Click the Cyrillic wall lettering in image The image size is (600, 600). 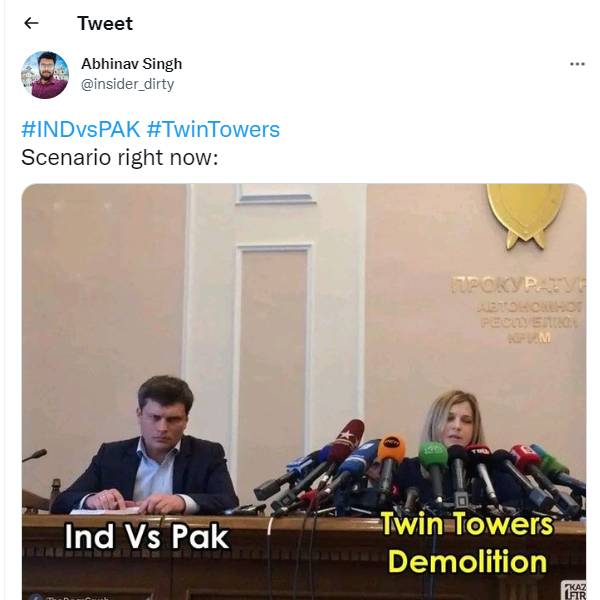(x=517, y=309)
